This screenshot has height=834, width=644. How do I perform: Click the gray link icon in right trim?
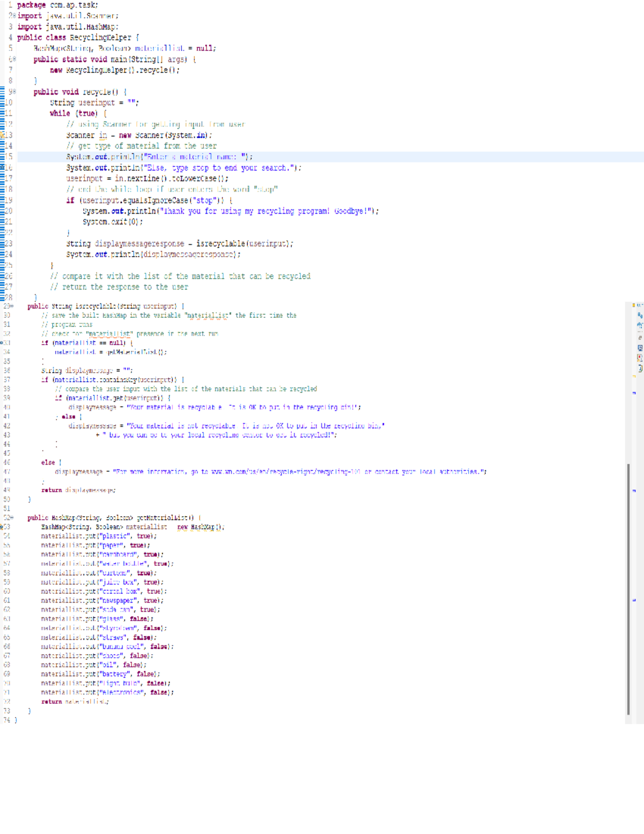639,337
